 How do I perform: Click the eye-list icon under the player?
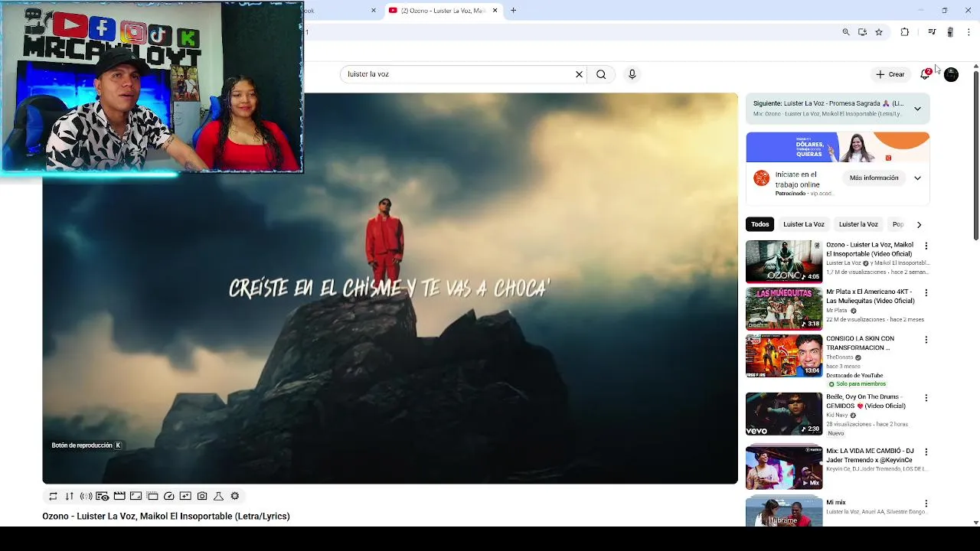(x=102, y=496)
